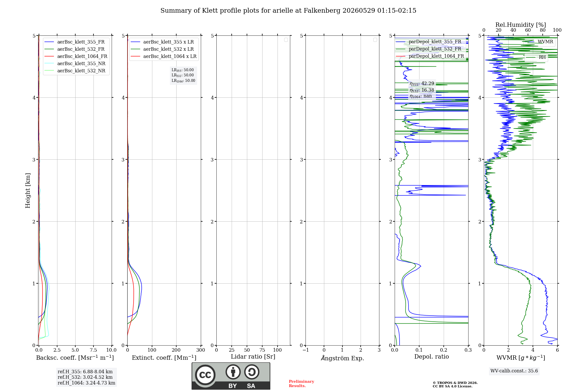Click the ref.H_355: 6.88-8.04 km text
The image size is (577, 392).
[x=85, y=372]
